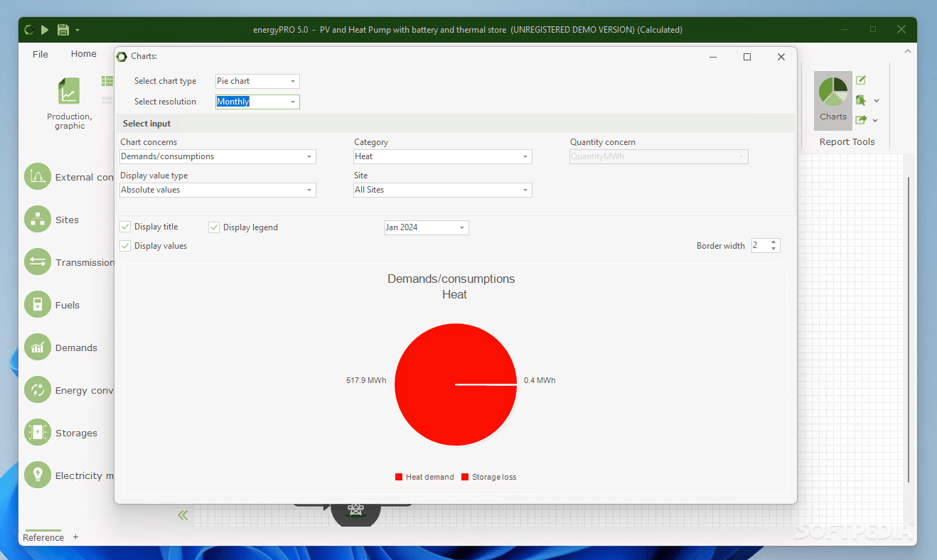
Task: Click the Charts dialog hexagon logo icon
Action: coord(122,57)
